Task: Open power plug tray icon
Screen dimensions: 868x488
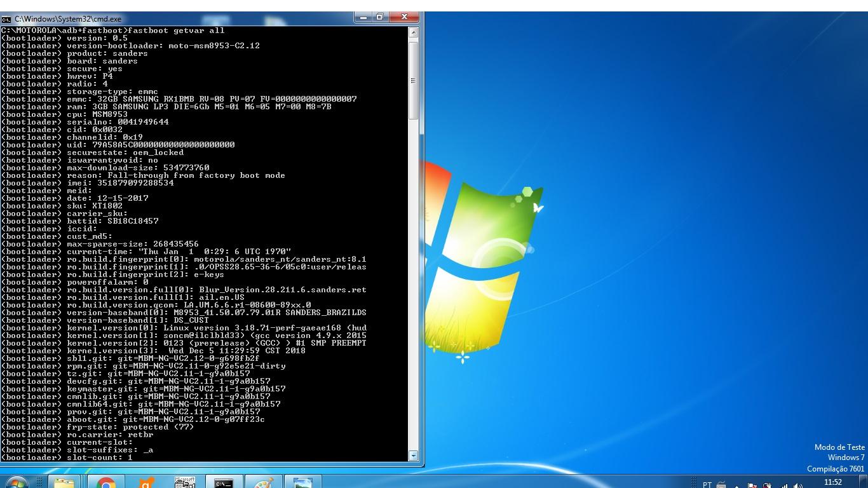Action: [x=768, y=485]
